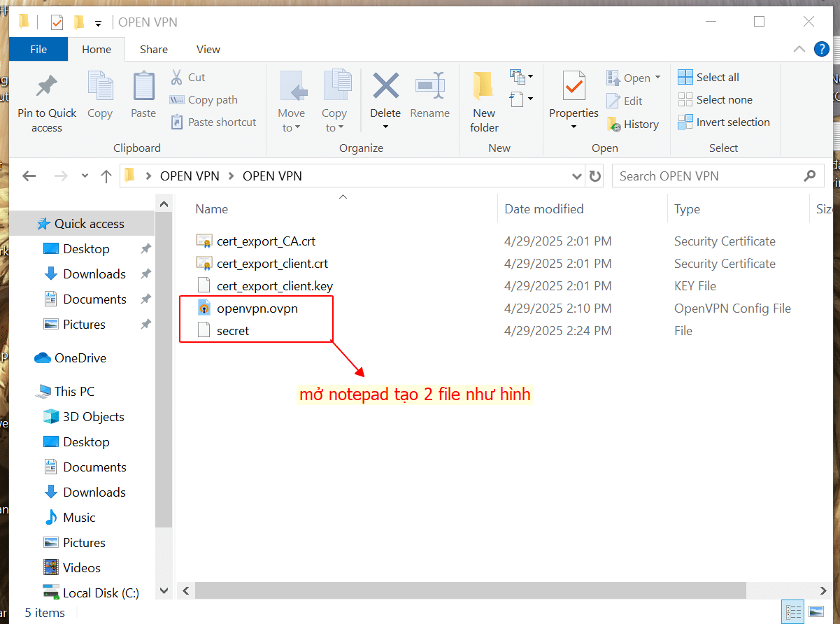The width and height of the screenshot is (840, 624).
Task: Open pinned Desktop under Quick access
Action: pos(86,249)
